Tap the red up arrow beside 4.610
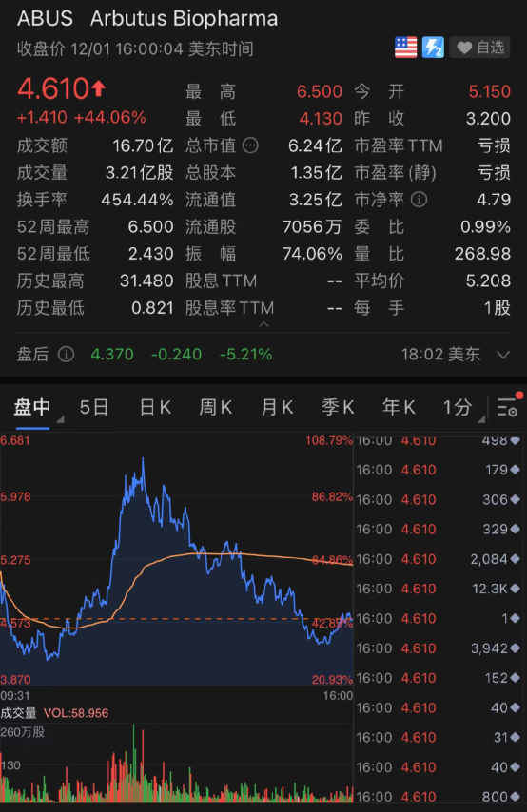This screenshot has height=812, width=527. [99, 88]
